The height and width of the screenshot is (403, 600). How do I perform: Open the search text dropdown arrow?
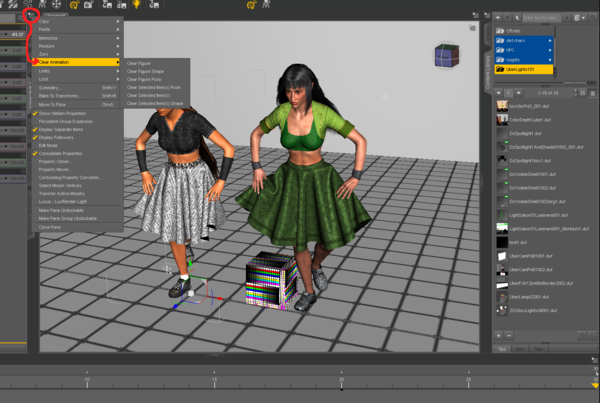click(x=567, y=18)
